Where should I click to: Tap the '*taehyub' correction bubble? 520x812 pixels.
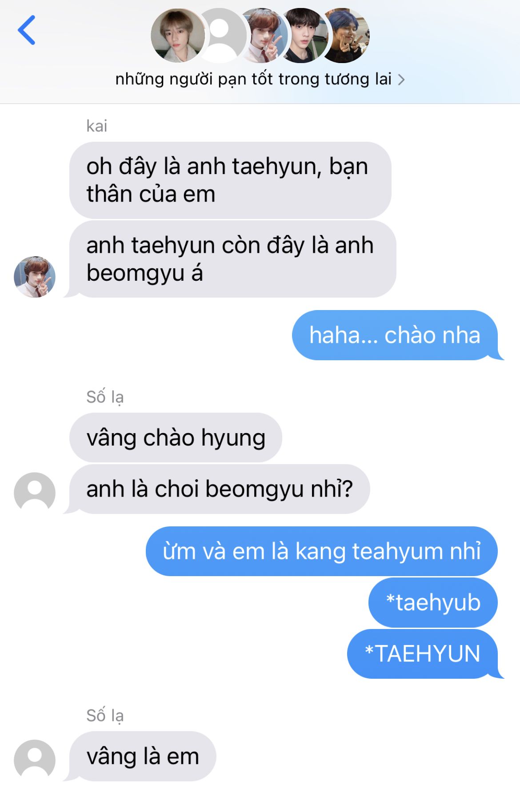pyautogui.click(x=433, y=603)
